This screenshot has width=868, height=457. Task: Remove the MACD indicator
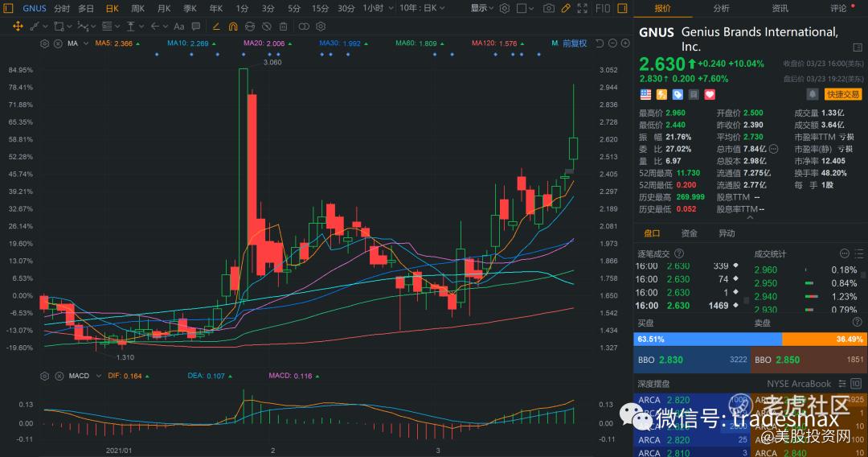pyautogui.click(x=59, y=376)
